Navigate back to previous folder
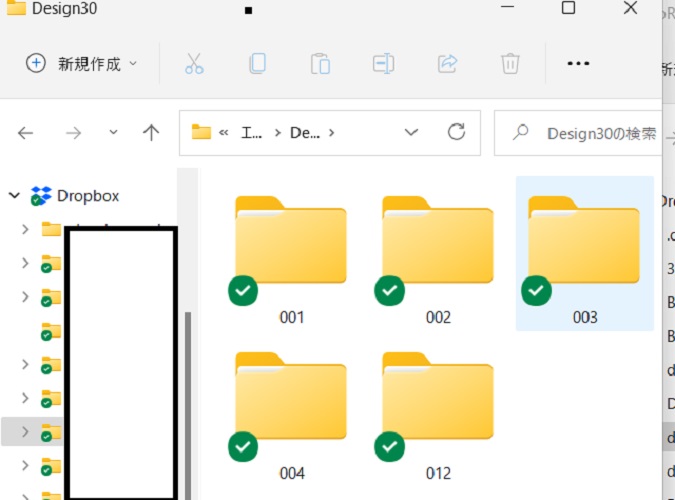This screenshot has width=675, height=500. [x=26, y=132]
